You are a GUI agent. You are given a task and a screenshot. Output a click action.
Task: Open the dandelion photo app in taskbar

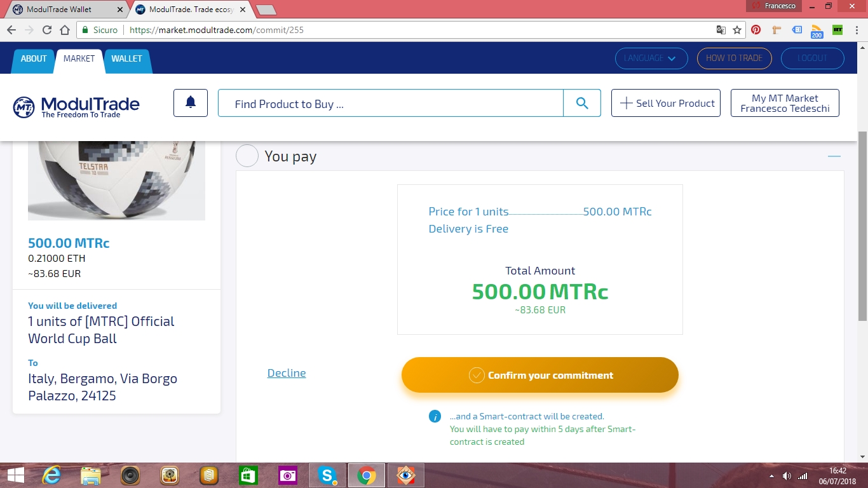pos(170,475)
